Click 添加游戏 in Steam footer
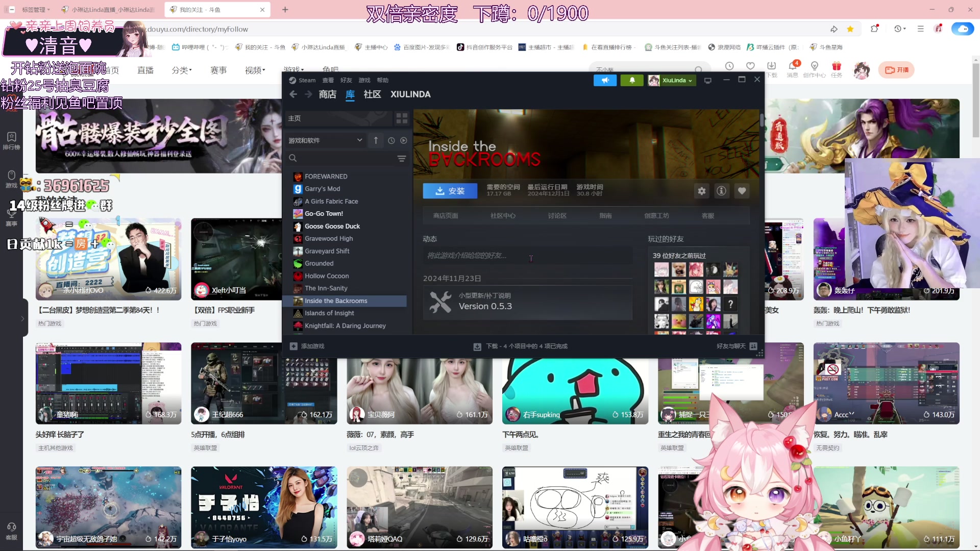 click(307, 346)
